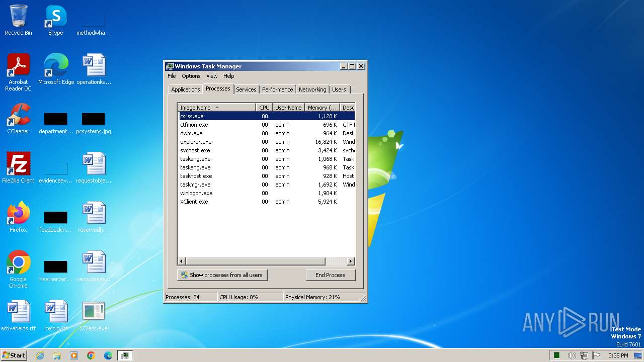644x362 pixels.
Task: Launch the FileZilla Client shortcut
Action: click(18, 168)
